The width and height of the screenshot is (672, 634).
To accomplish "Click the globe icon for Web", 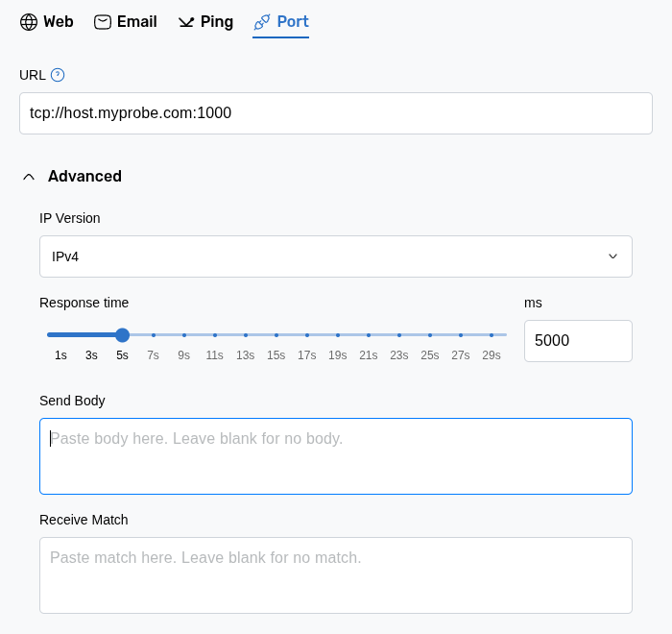I will [x=29, y=22].
